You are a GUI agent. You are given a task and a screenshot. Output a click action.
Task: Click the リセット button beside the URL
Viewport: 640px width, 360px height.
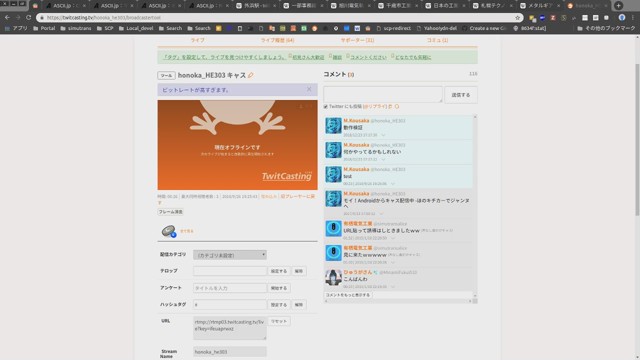(x=279, y=321)
